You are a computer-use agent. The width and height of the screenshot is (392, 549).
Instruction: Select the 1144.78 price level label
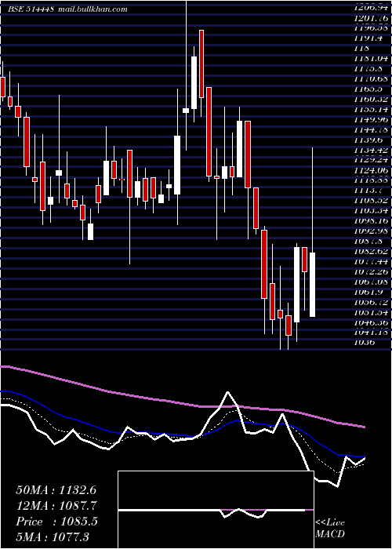coord(371,130)
